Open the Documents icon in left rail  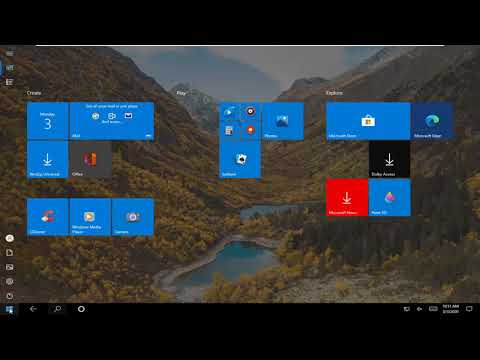tap(10, 253)
